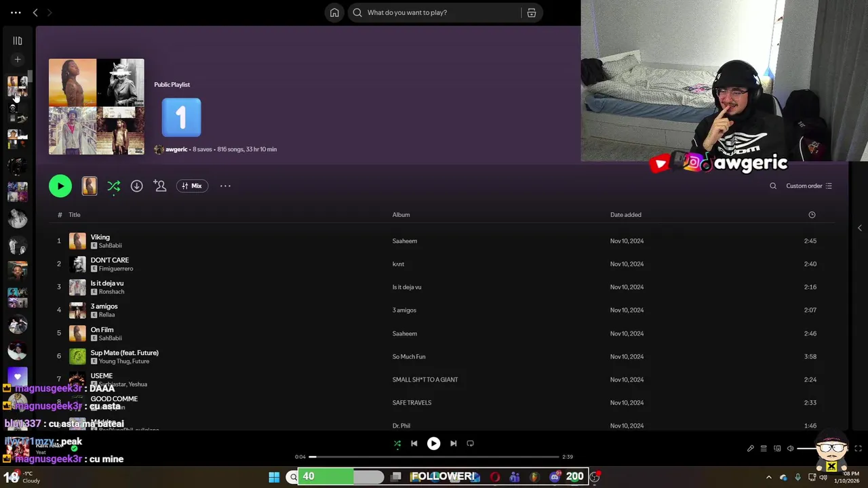Launch Opera from the taskbar

[495, 477]
